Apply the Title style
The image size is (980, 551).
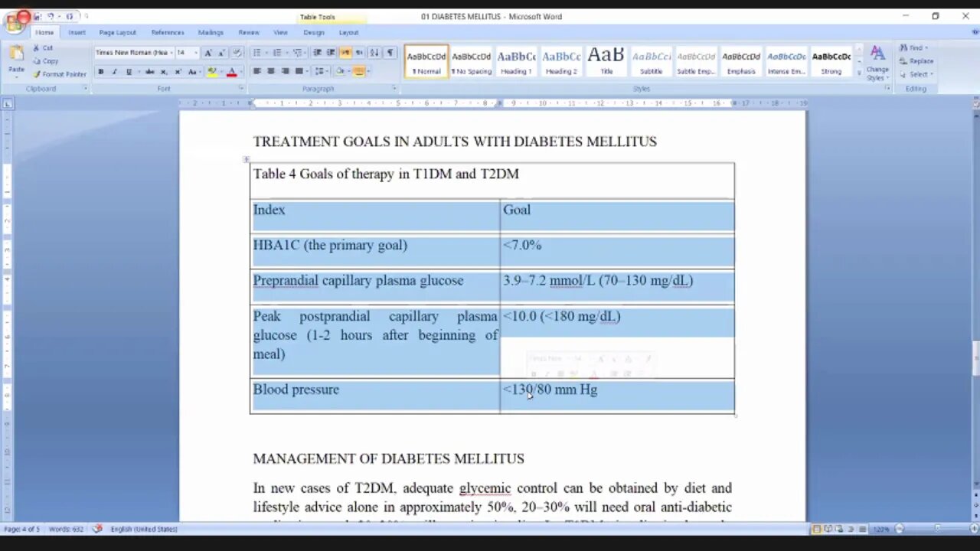tap(606, 62)
